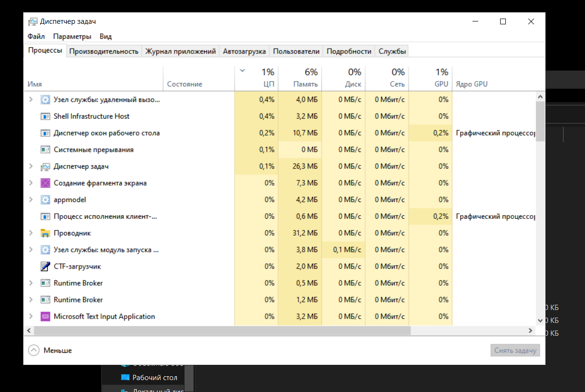Expand the Microsoft Text Input Application group
This screenshot has height=392, width=585.
click(31, 317)
